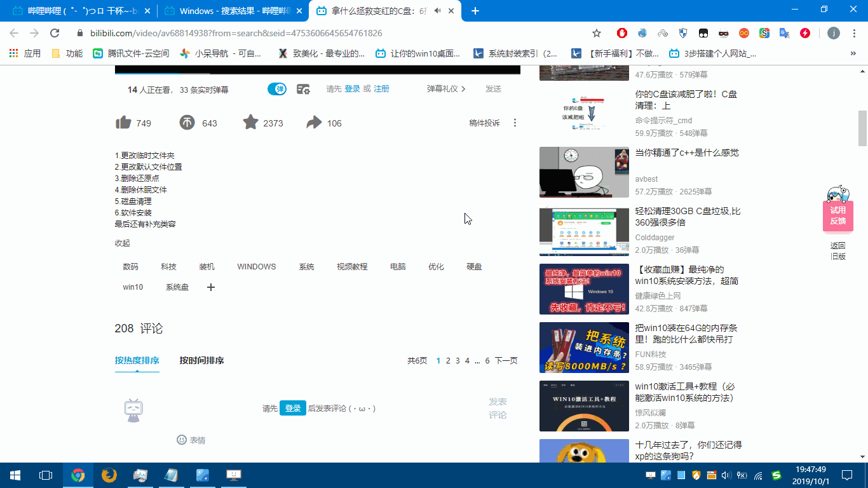Click the 返回旧版 link on the right

point(838,250)
